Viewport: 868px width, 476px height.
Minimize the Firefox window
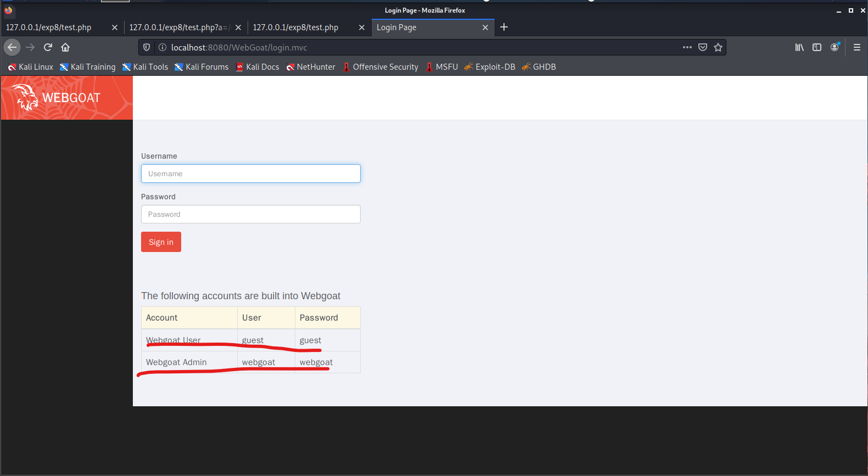[839, 10]
